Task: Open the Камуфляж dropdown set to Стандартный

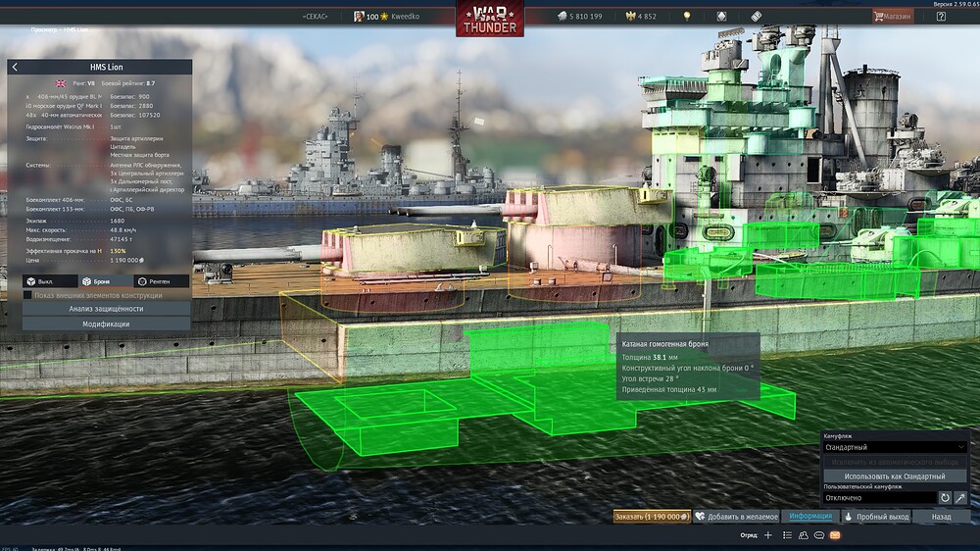Action: click(895, 447)
